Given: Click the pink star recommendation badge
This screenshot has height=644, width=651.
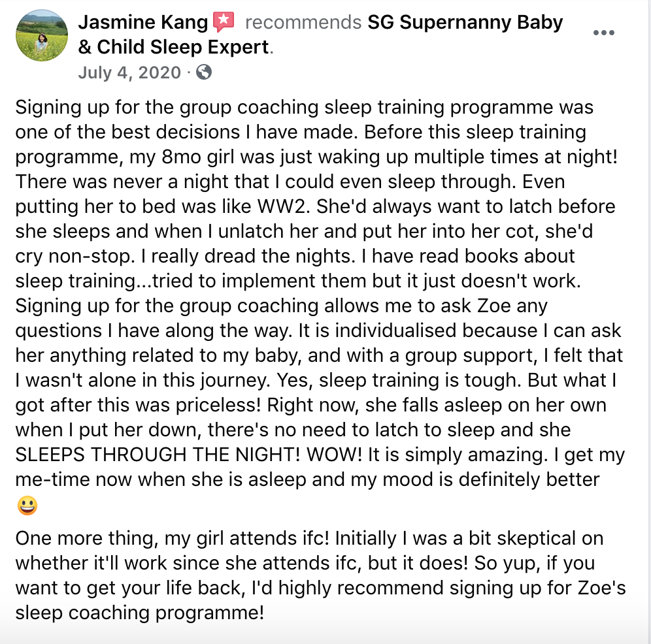Looking at the screenshot, I should [224, 22].
